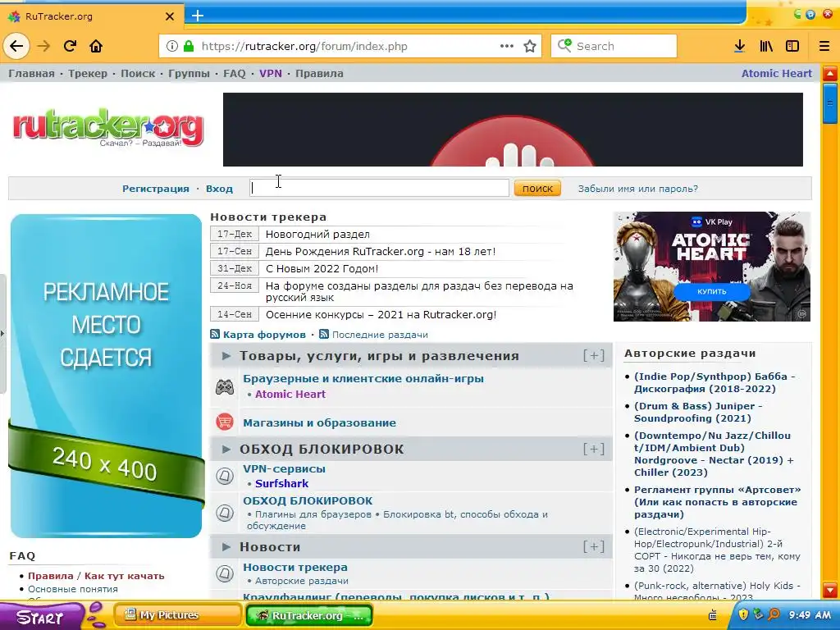Click the red shopping cart forum icon
The image size is (840, 630).
[225, 422]
